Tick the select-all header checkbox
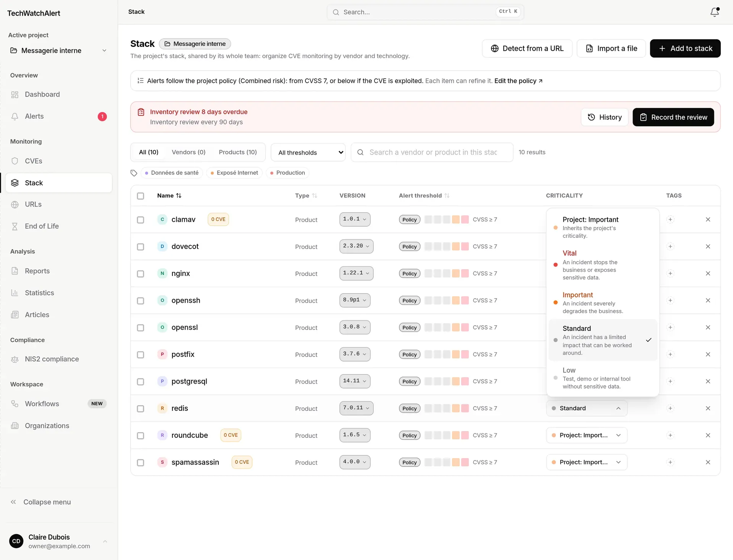 140,196
